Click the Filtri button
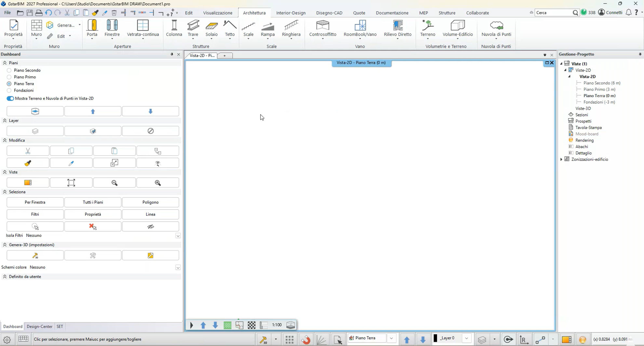The width and height of the screenshot is (644, 346). coord(35,214)
